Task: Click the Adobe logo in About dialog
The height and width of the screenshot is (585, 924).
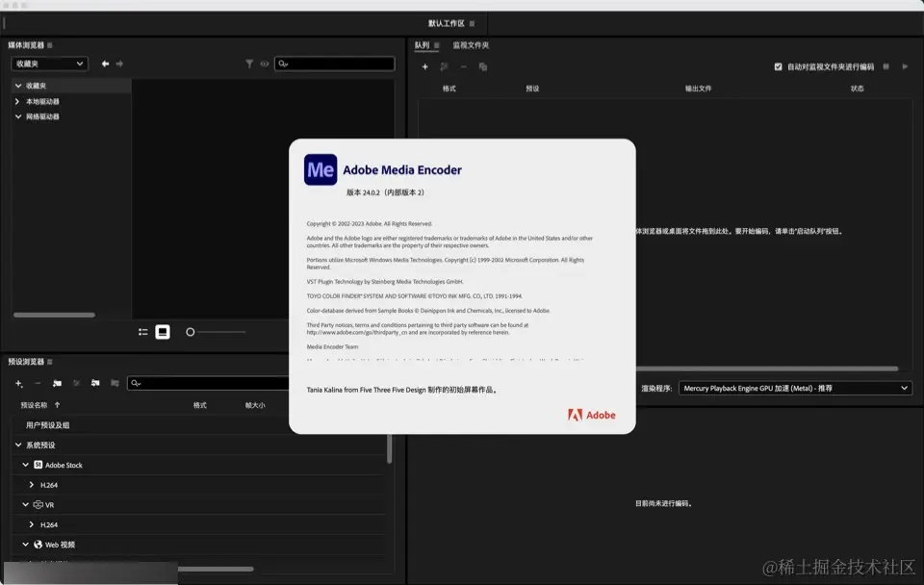Action: pyautogui.click(x=592, y=415)
